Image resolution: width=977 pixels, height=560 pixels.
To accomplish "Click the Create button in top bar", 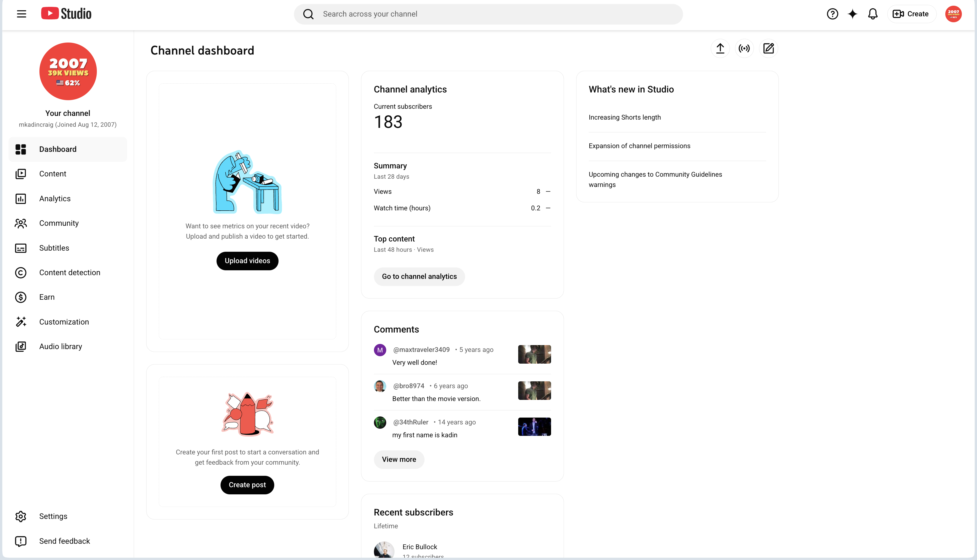I will (x=911, y=14).
